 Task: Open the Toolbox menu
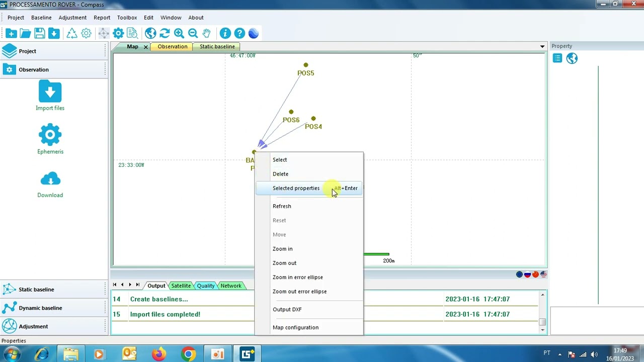(127, 18)
